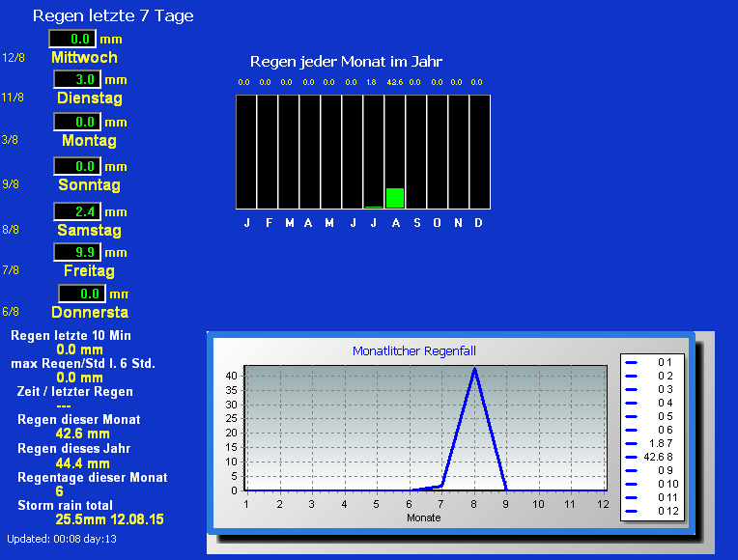Click the December 'D' month label
The height and width of the screenshot is (560, 738).
click(x=478, y=223)
